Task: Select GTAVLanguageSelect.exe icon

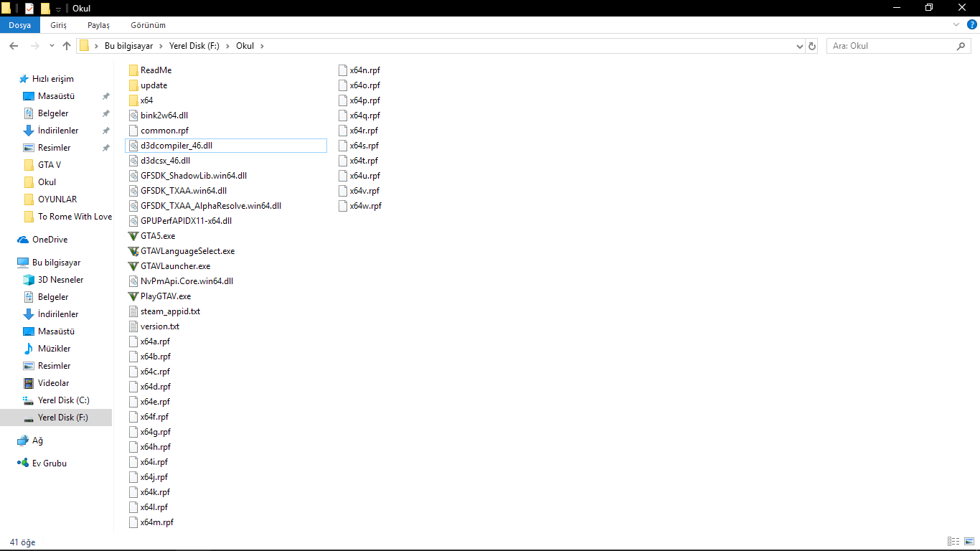Action: point(133,251)
